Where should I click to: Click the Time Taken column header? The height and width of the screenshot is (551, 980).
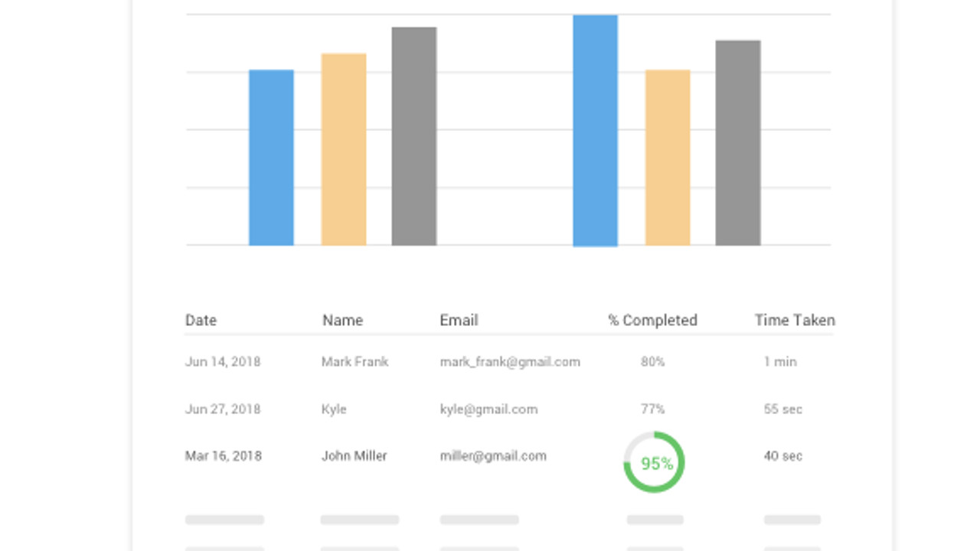tap(795, 321)
